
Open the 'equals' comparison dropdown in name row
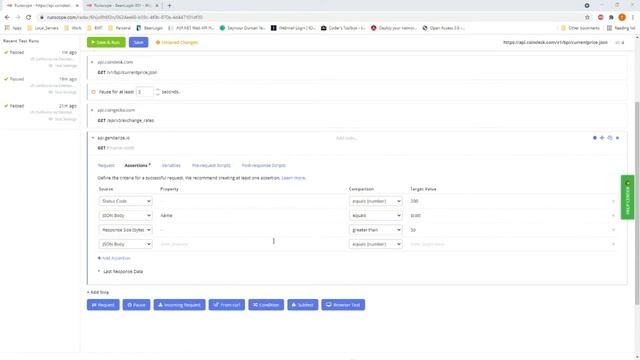pyautogui.click(x=376, y=216)
